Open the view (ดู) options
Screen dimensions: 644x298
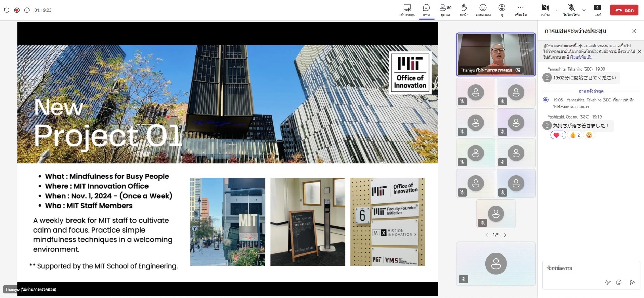click(502, 10)
